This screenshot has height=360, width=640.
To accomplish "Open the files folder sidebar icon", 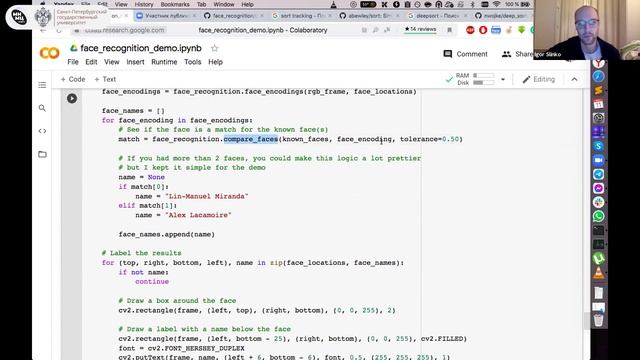I will pos(42,154).
